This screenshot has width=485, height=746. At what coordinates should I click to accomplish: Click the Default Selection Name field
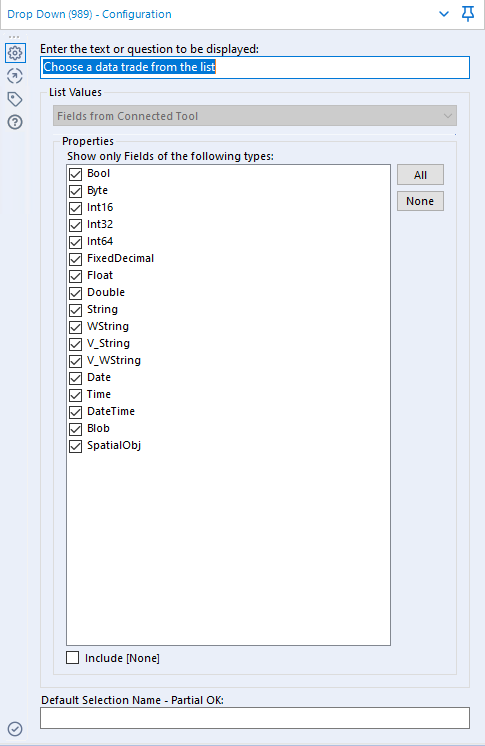coord(255,718)
